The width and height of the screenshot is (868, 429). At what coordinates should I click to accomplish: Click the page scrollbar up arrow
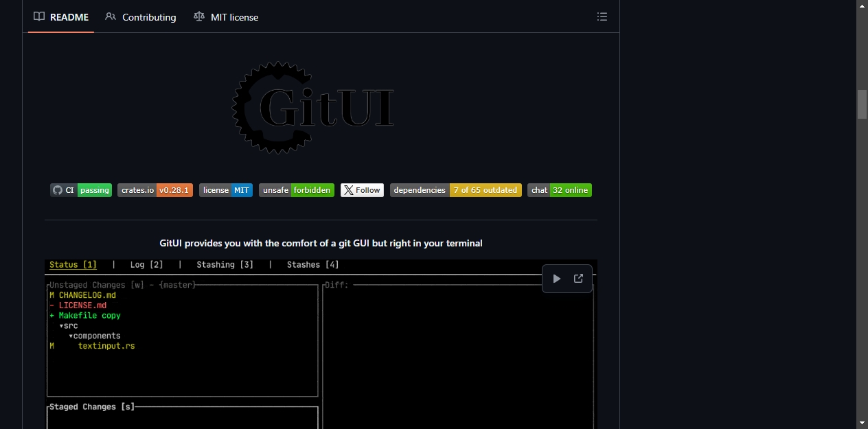pos(863,6)
